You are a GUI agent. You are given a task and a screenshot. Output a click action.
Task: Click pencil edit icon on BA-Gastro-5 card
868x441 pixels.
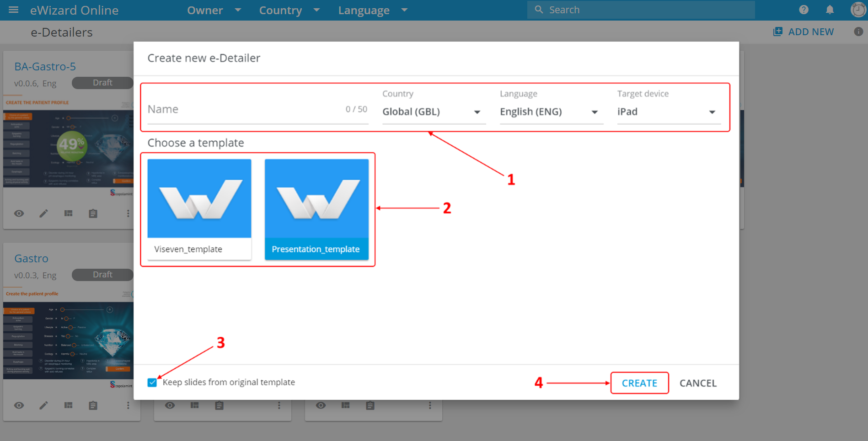click(43, 213)
